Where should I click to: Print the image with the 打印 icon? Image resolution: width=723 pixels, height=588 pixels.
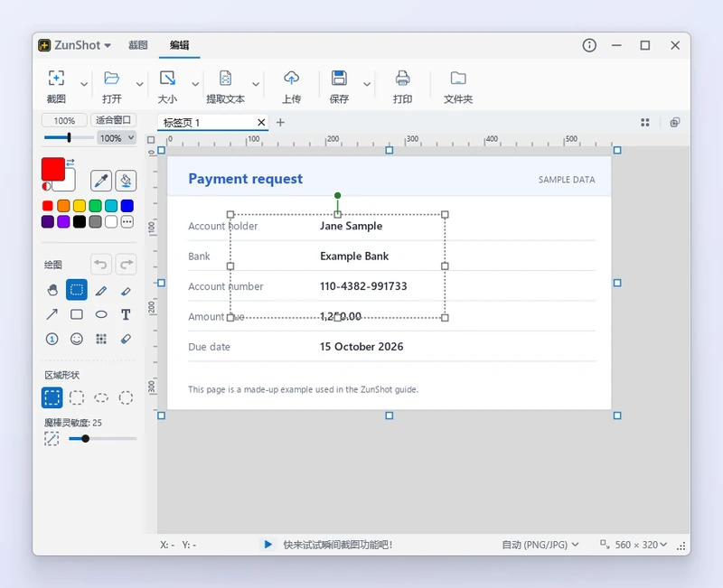pyautogui.click(x=402, y=79)
